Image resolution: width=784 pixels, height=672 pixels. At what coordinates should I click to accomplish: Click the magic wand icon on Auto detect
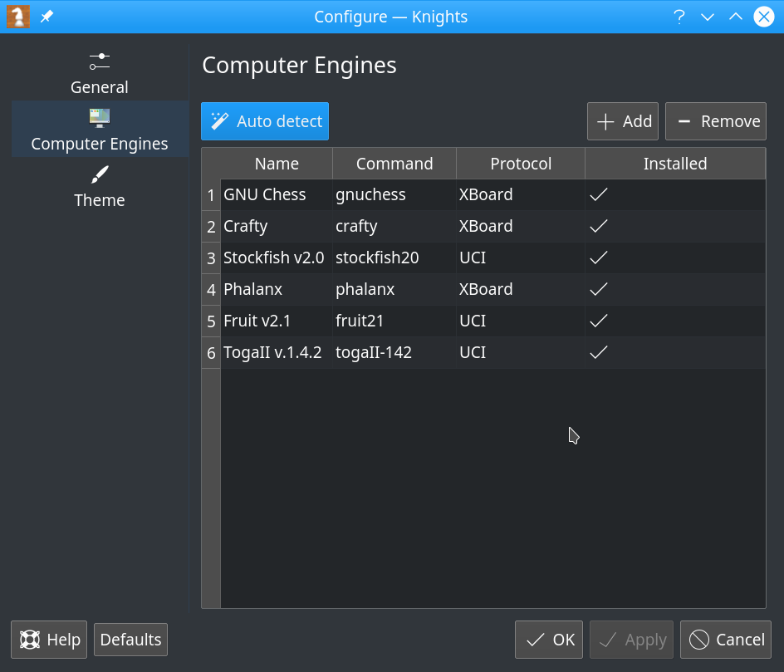pos(219,120)
